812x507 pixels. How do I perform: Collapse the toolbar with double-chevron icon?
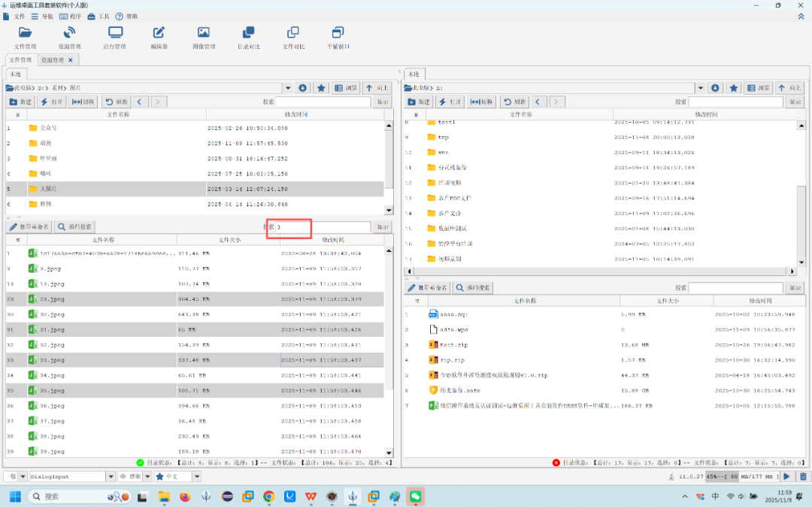click(801, 17)
